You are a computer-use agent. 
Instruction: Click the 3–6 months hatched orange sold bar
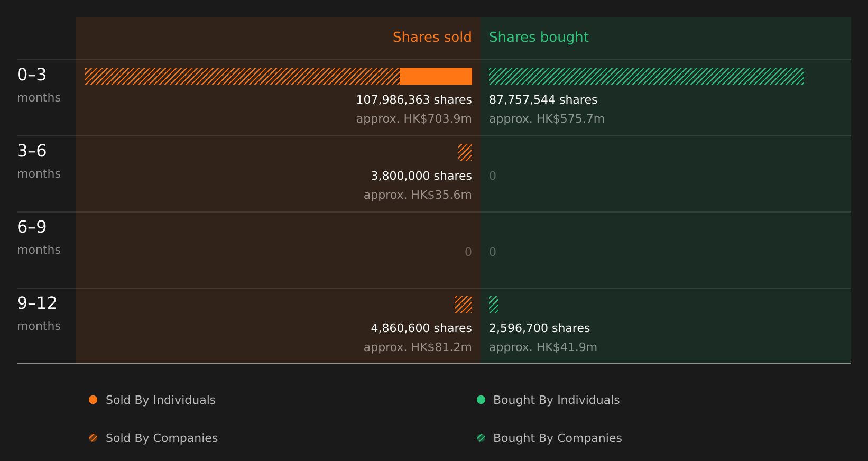[x=465, y=152]
